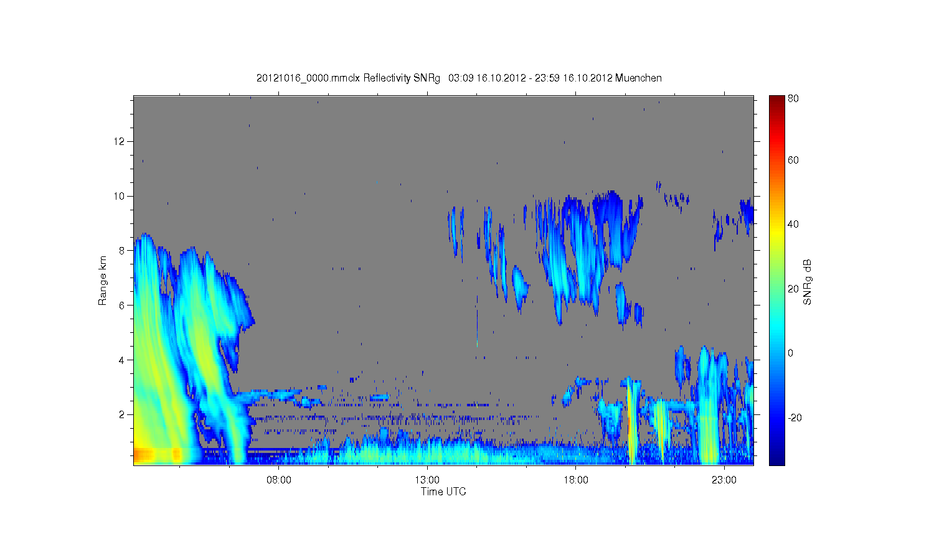Image resolution: width=934 pixels, height=560 pixels.
Task: Click the colorbar value 40
Action: 793,225
